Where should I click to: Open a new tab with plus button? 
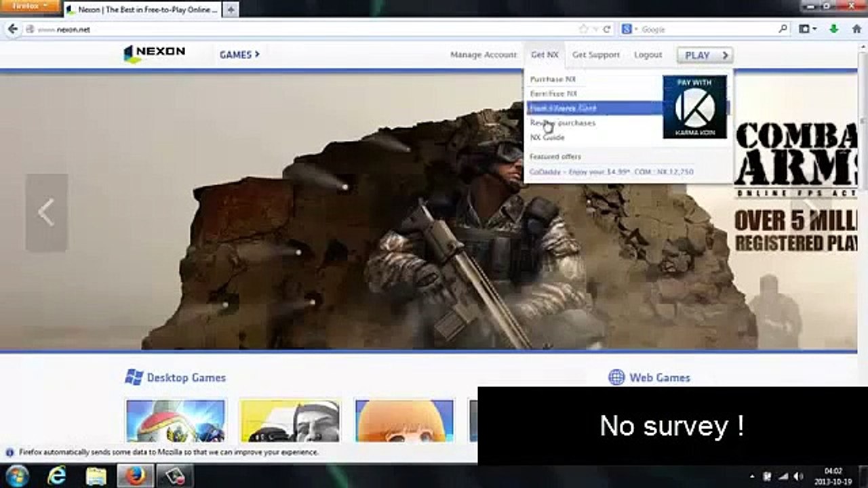pos(231,9)
